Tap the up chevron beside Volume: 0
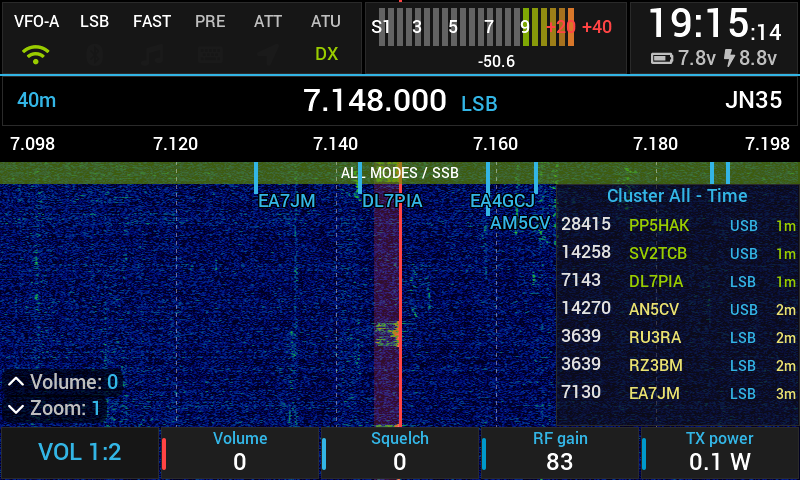Screen dimensions: 800x480 (x=16, y=382)
